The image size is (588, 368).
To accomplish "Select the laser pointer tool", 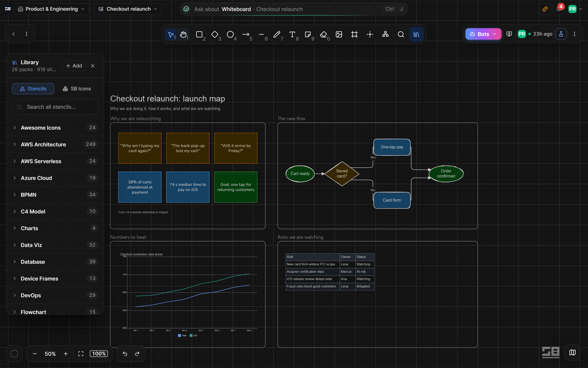I will coord(370,34).
